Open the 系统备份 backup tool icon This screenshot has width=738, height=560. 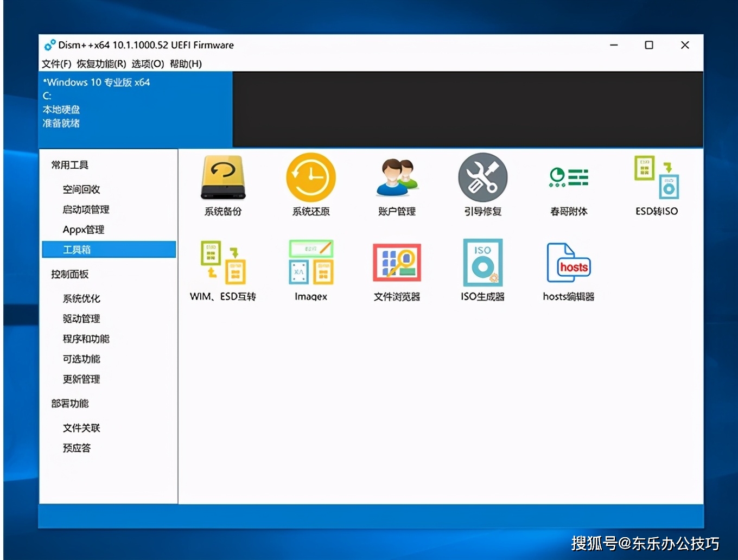tap(223, 177)
